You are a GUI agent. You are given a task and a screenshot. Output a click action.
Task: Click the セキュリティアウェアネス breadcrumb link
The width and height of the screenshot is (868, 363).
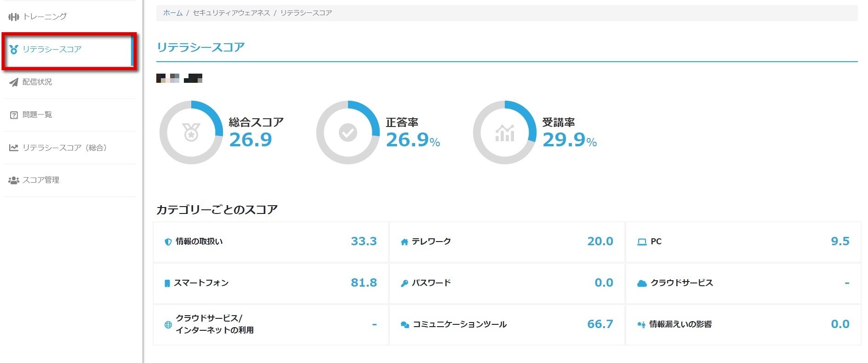tap(231, 13)
